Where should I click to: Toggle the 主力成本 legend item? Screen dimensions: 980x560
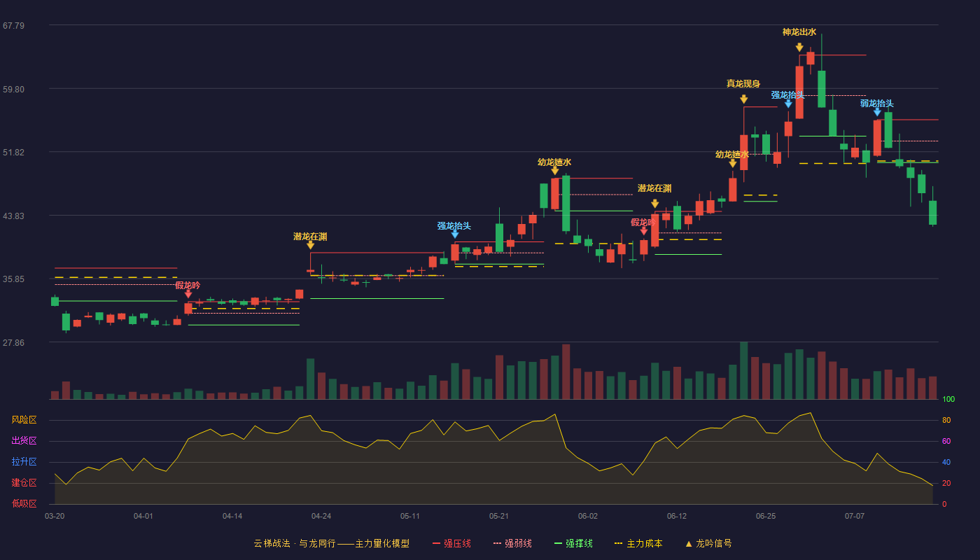pos(638,543)
